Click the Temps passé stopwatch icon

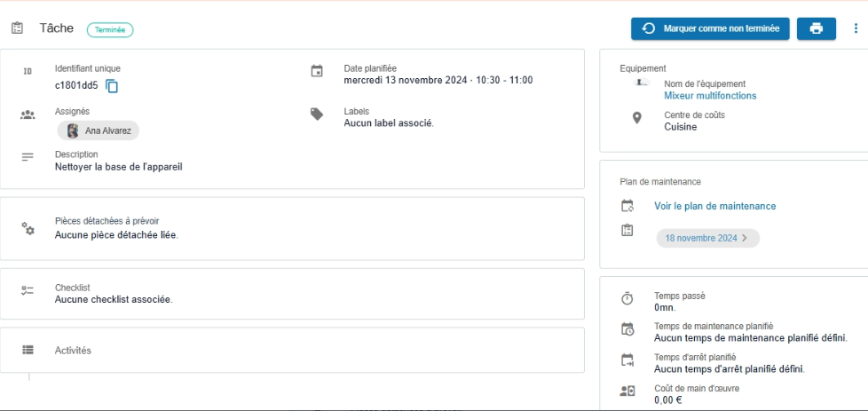[627, 299]
